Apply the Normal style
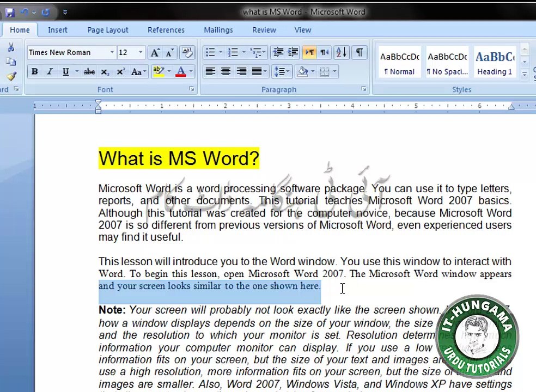This screenshot has width=536, height=392. pyautogui.click(x=400, y=62)
